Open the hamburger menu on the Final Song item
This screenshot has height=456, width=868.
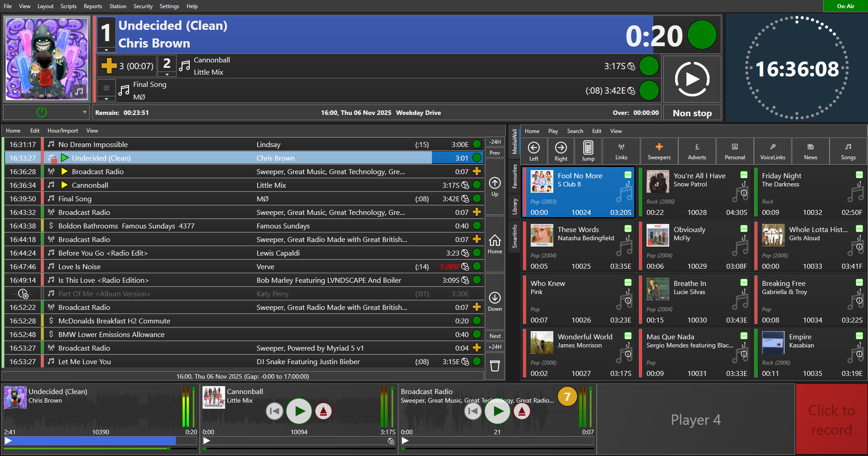pos(106,87)
